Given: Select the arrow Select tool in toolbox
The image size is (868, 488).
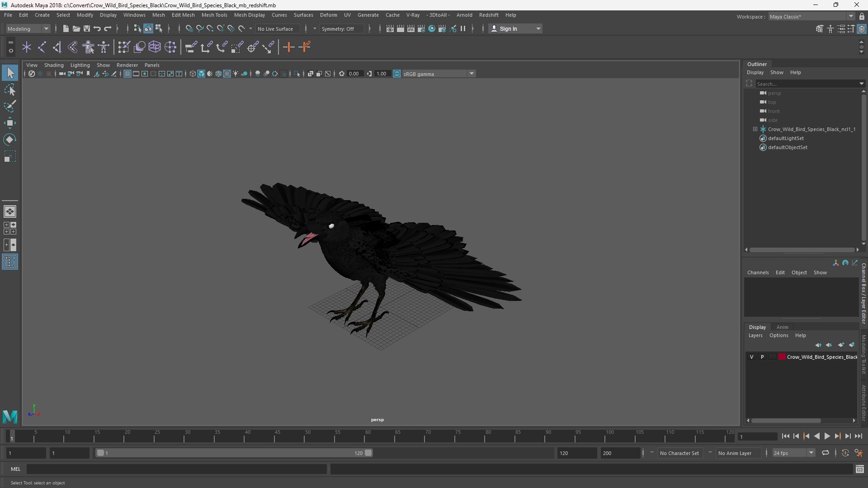Looking at the screenshot, I should [10, 73].
